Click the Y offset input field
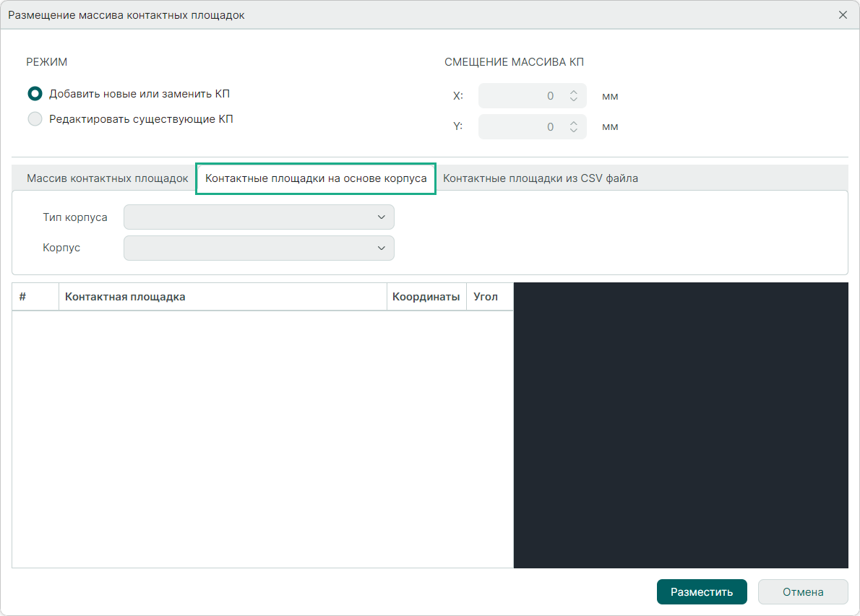The height and width of the screenshot is (616, 860). [519, 127]
